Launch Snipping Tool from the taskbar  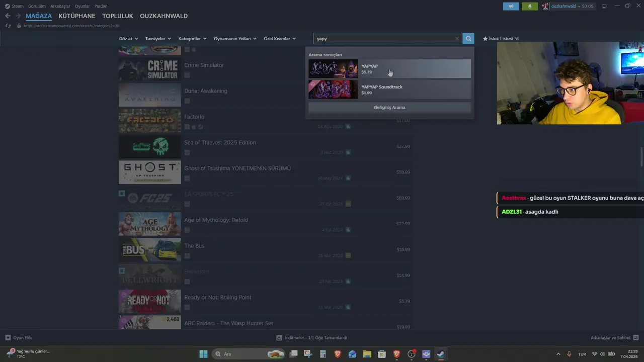click(x=308, y=354)
